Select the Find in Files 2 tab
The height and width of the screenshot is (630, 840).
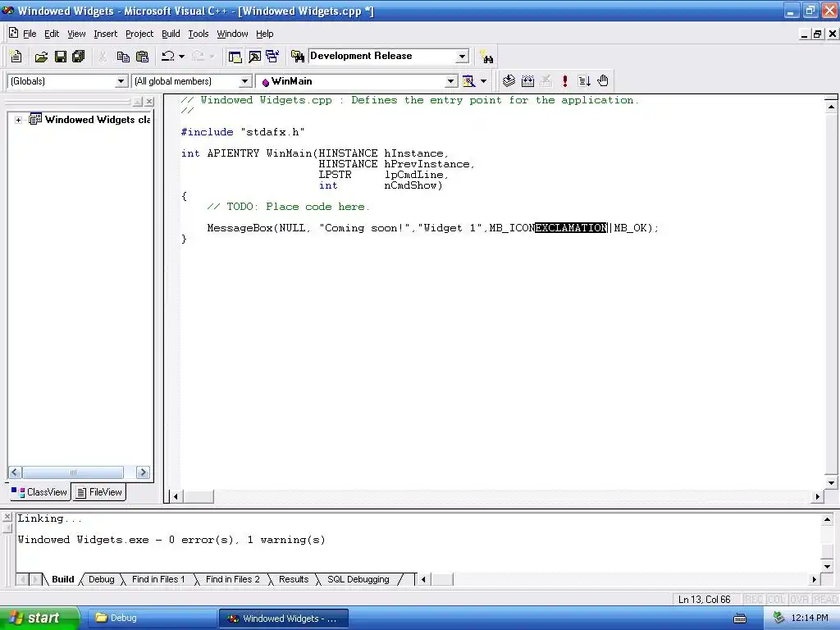tap(232, 579)
